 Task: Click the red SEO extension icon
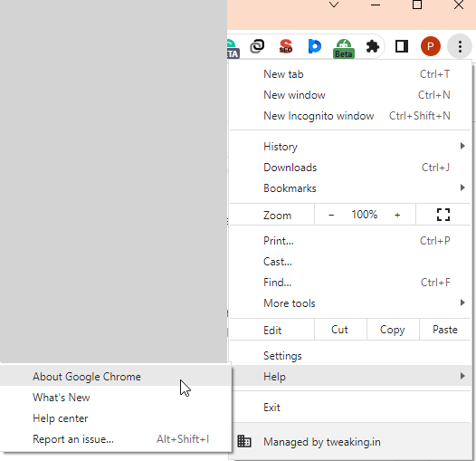click(x=285, y=46)
